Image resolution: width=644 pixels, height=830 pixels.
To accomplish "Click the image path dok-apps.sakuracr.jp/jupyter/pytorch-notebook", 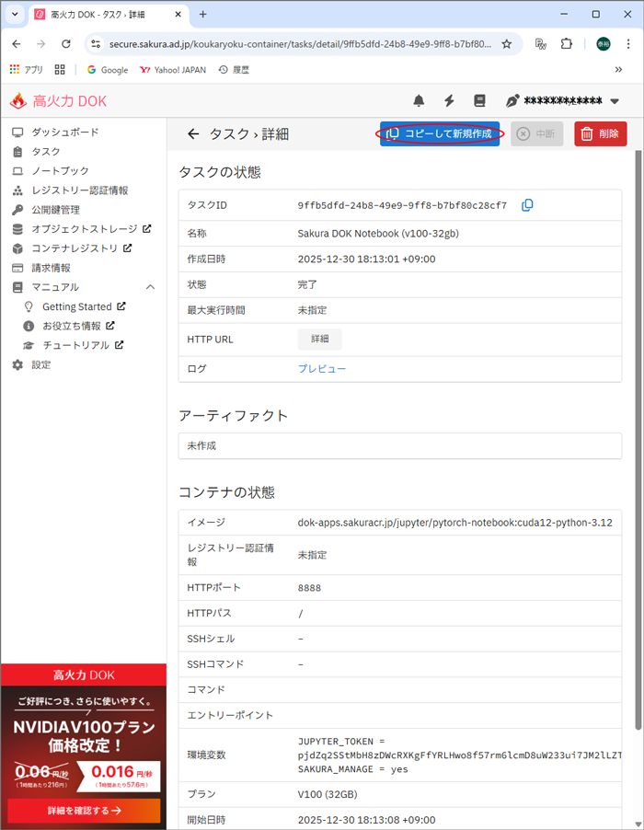I will [x=455, y=523].
